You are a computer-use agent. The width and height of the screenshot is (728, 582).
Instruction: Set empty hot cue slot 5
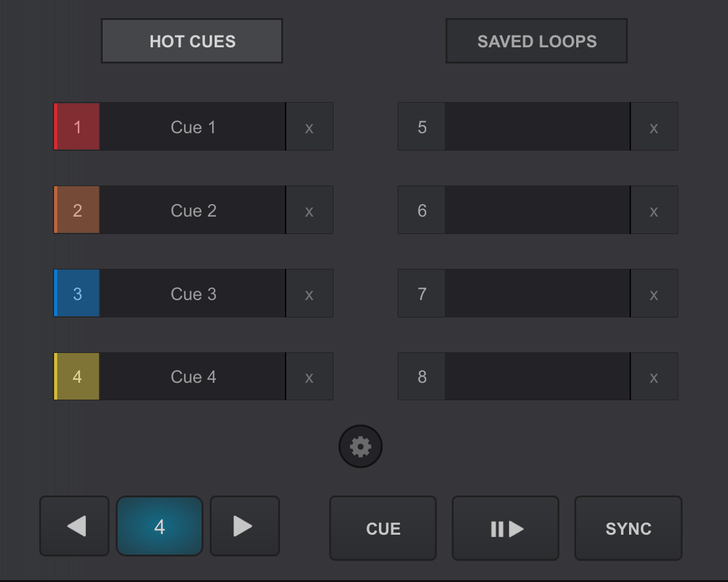[x=422, y=127]
